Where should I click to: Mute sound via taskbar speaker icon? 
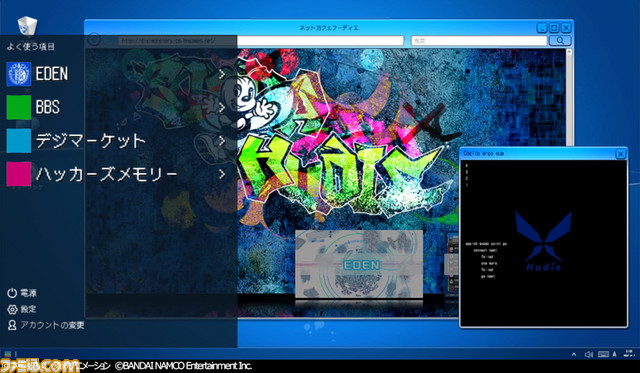coord(588,354)
